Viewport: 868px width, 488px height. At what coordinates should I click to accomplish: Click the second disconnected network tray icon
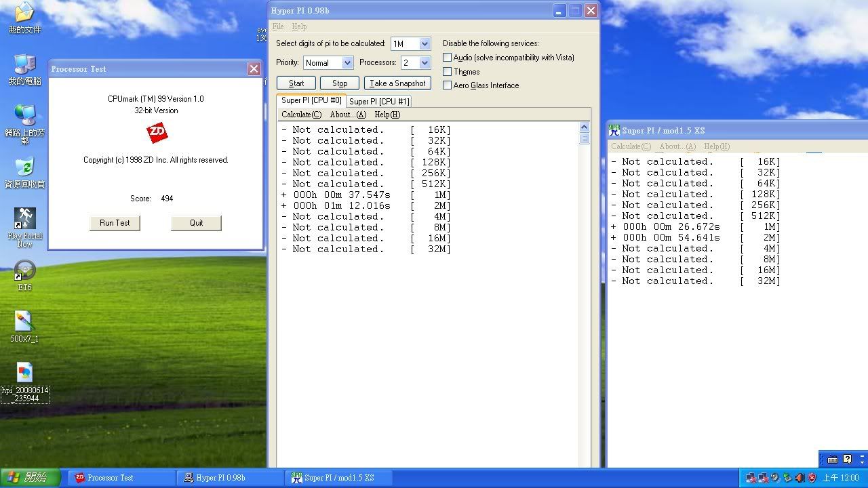point(763,478)
